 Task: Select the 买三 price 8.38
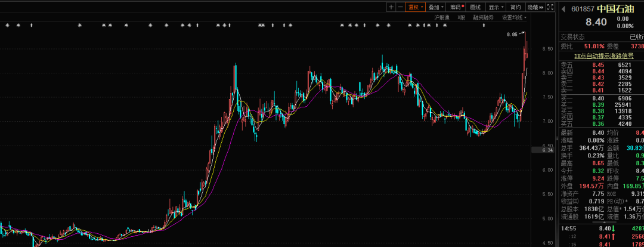[x=598, y=112]
